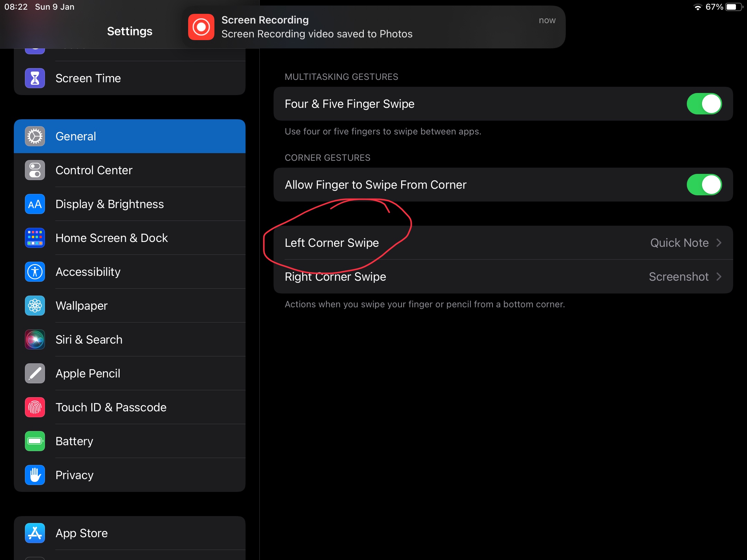Screen dimensions: 747x560
Task: Tap the Touch ID fingerprint icon
Action: pyautogui.click(x=35, y=408)
